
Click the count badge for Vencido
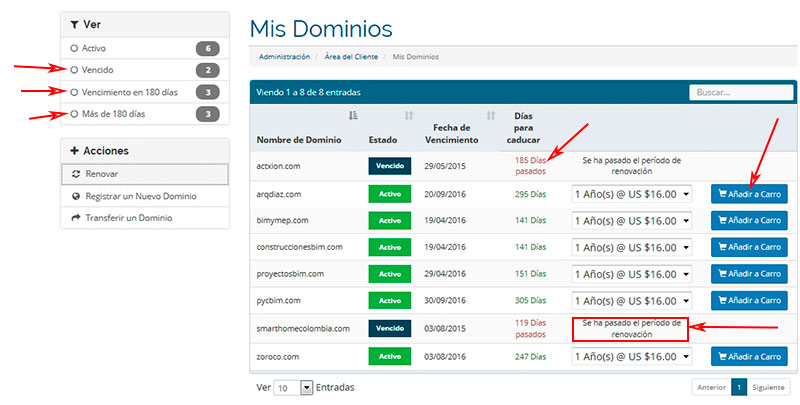pos(208,70)
